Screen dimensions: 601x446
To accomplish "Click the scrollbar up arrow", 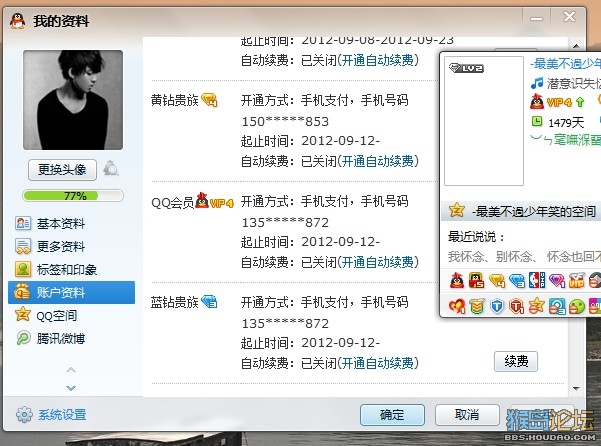I will [x=576, y=46].
